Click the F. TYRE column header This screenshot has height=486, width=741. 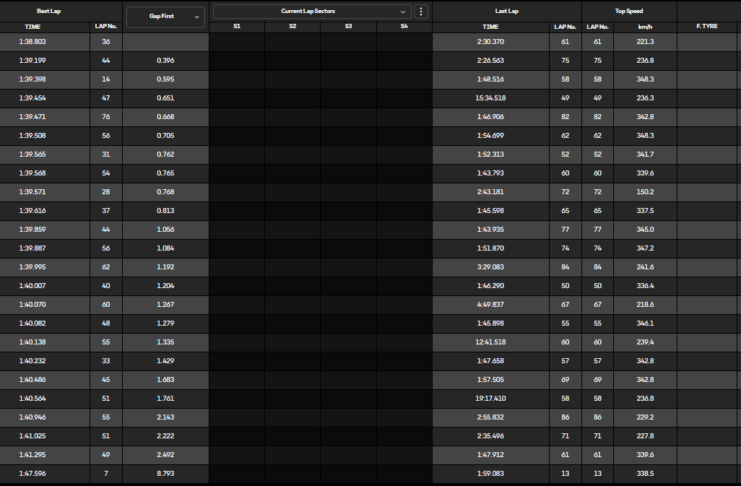point(706,26)
